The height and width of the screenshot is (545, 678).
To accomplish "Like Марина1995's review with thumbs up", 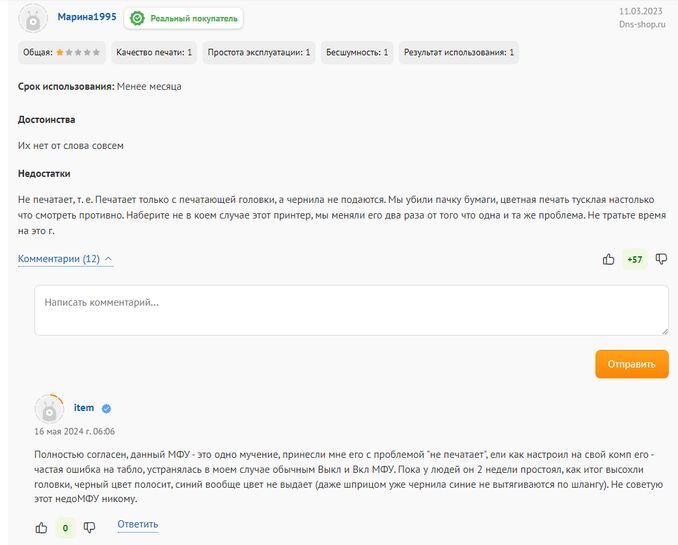I will coord(608,259).
